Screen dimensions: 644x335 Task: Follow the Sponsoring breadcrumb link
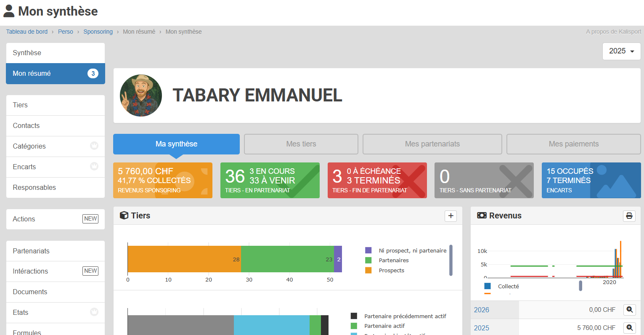98,32
